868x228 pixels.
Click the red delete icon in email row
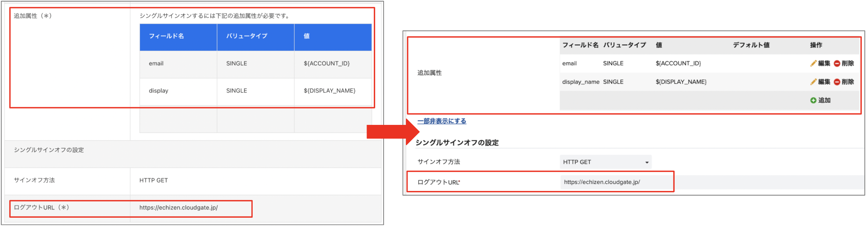(x=837, y=63)
